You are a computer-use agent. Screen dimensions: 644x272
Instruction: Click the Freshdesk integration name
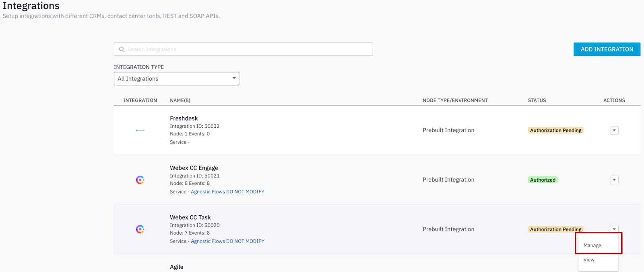pyautogui.click(x=184, y=119)
